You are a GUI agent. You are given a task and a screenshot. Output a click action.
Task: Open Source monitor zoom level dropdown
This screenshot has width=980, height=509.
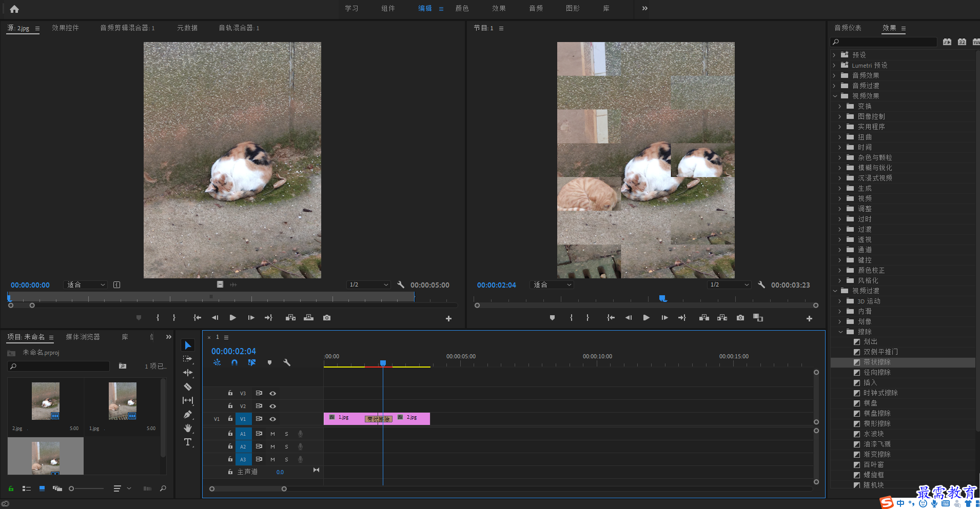pos(86,284)
